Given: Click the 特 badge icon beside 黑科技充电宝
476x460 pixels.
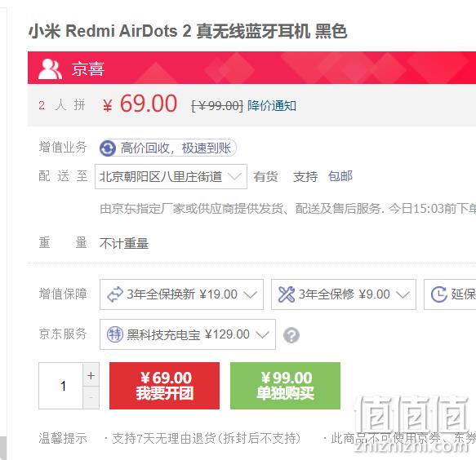Looking at the screenshot, I should tap(115, 334).
